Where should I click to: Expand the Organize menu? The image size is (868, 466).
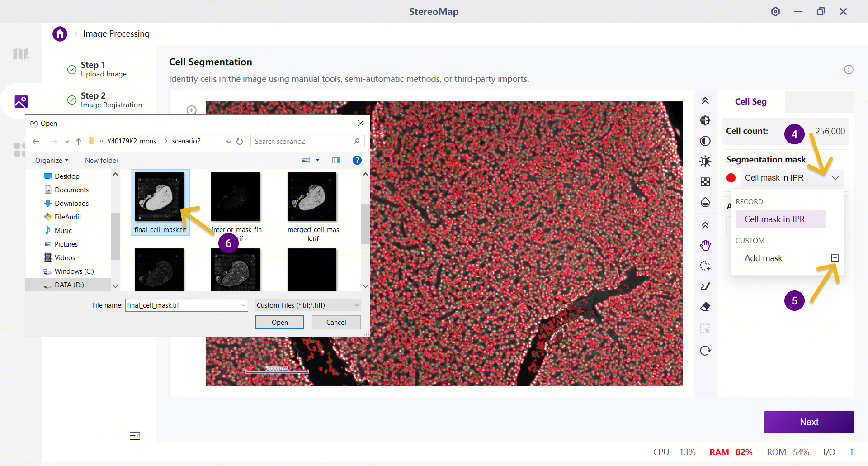(x=52, y=161)
